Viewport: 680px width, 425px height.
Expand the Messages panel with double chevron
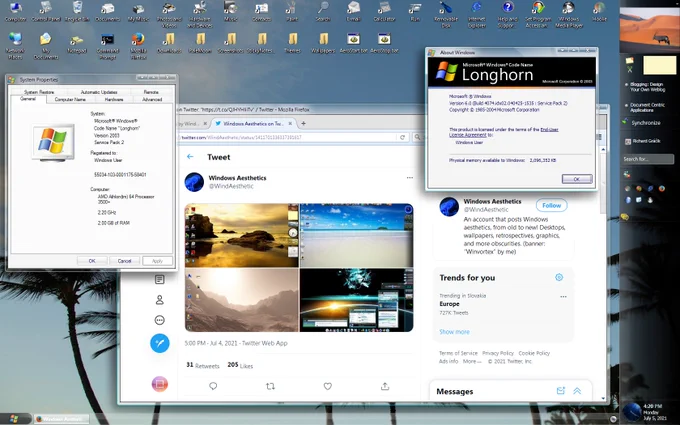pos(577,391)
